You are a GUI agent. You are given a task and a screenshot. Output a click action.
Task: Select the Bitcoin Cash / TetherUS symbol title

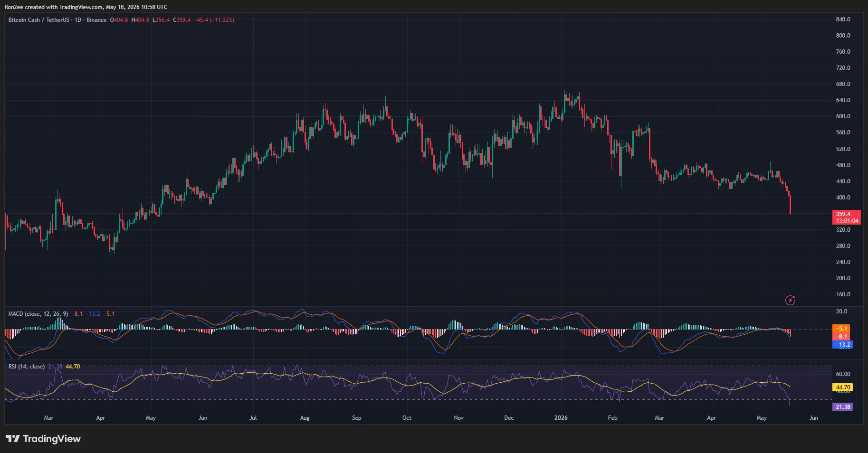(x=39, y=20)
